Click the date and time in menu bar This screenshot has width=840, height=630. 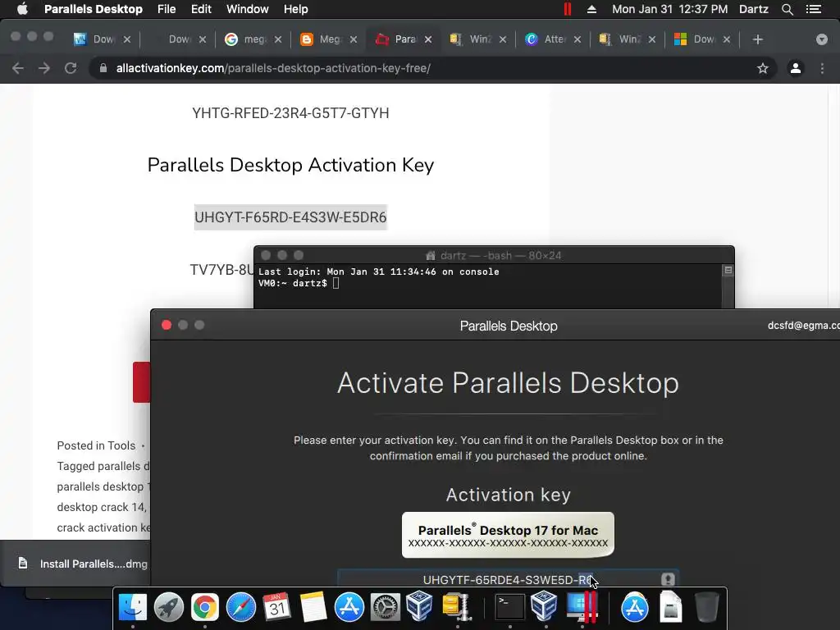tap(669, 9)
